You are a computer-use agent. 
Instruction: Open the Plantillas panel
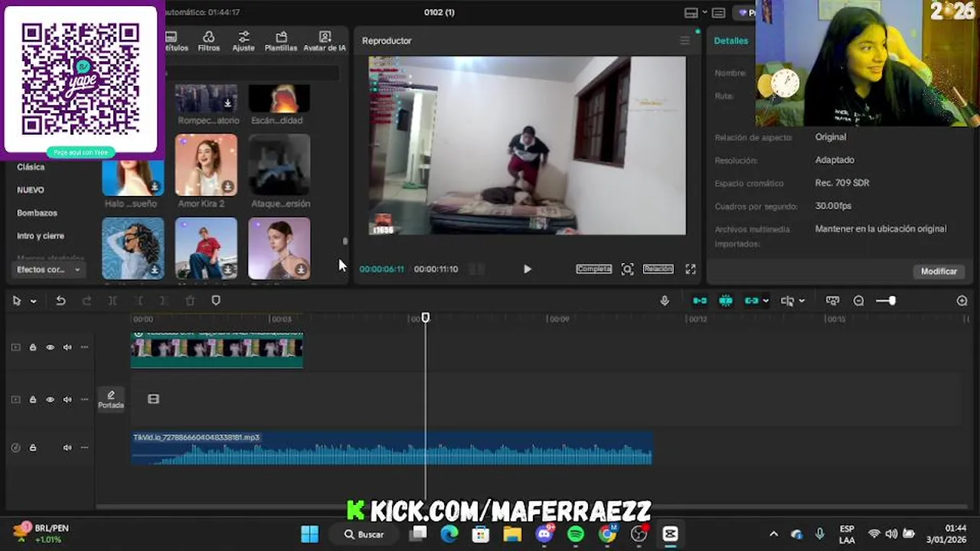281,41
